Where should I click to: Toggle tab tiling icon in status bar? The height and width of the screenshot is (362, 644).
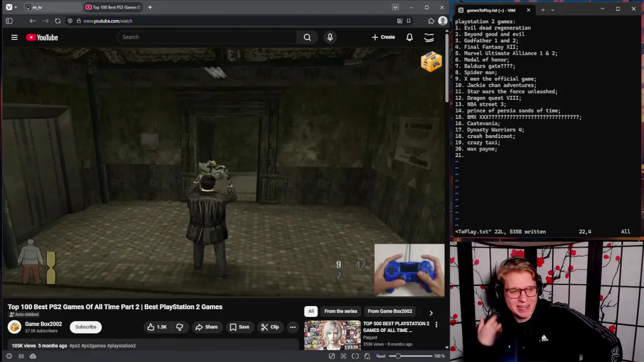pos(21,356)
